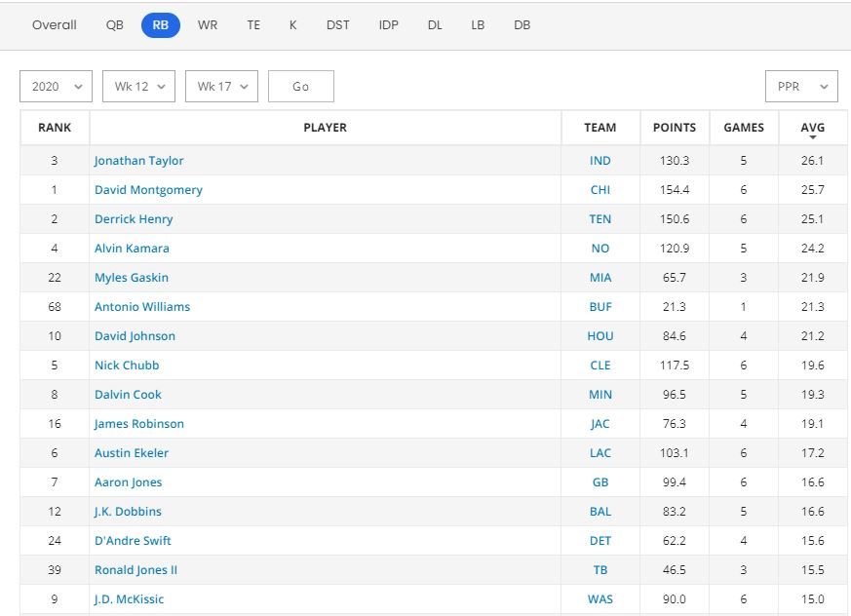This screenshot has height=616, width=851.
Task: Select the WR position tab
Action: point(208,25)
